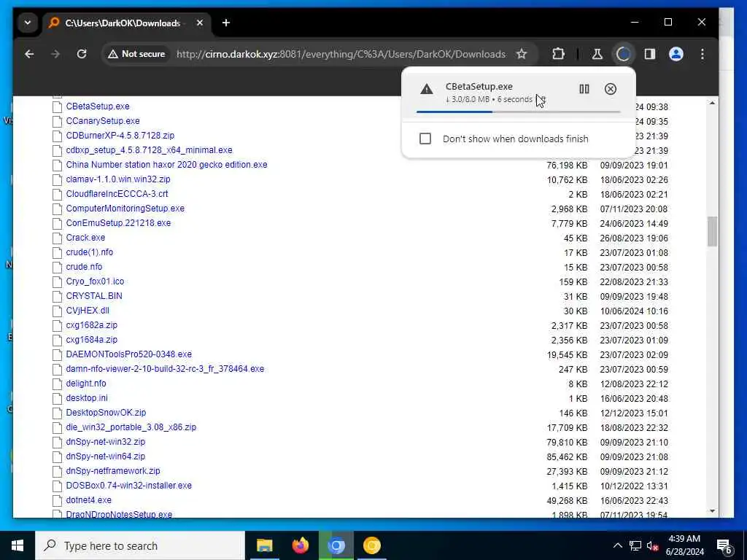Open the profile avatar menu
Screen dimensions: 747x560
(x=676, y=54)
